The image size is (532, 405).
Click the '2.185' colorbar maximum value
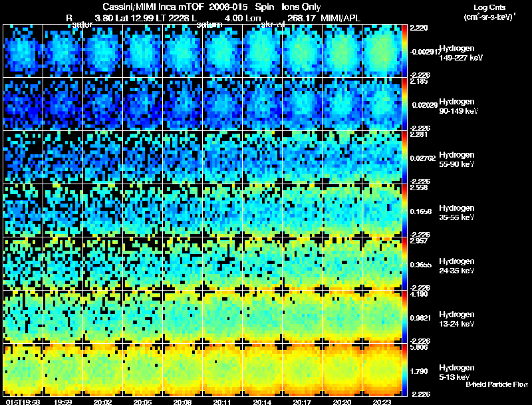[419, 81]
